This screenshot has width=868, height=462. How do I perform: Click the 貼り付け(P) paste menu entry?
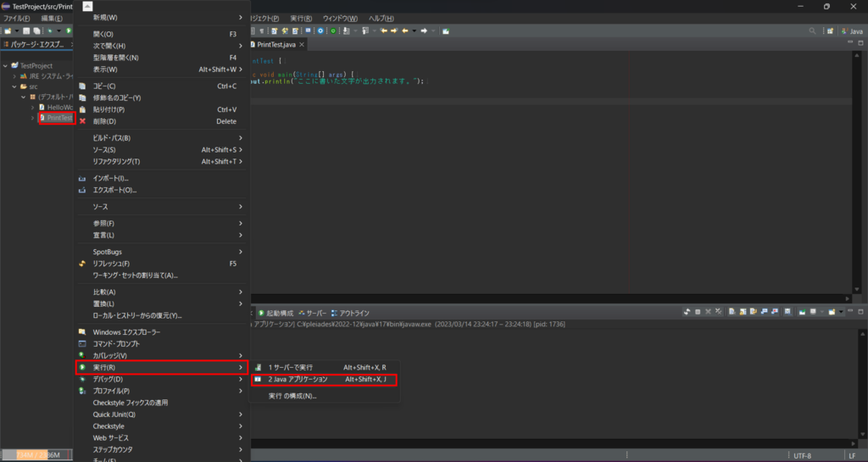point(108,109)
